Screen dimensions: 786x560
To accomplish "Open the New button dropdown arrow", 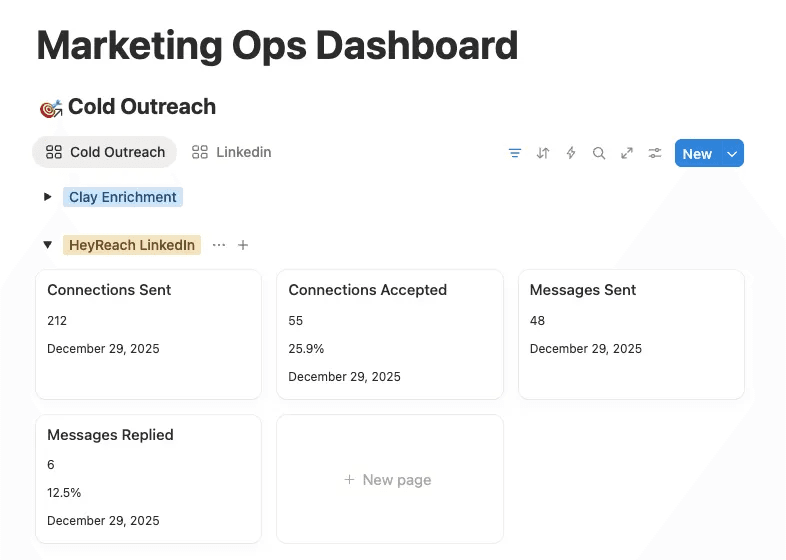I will pyautogui.click(x=732, y=153).
